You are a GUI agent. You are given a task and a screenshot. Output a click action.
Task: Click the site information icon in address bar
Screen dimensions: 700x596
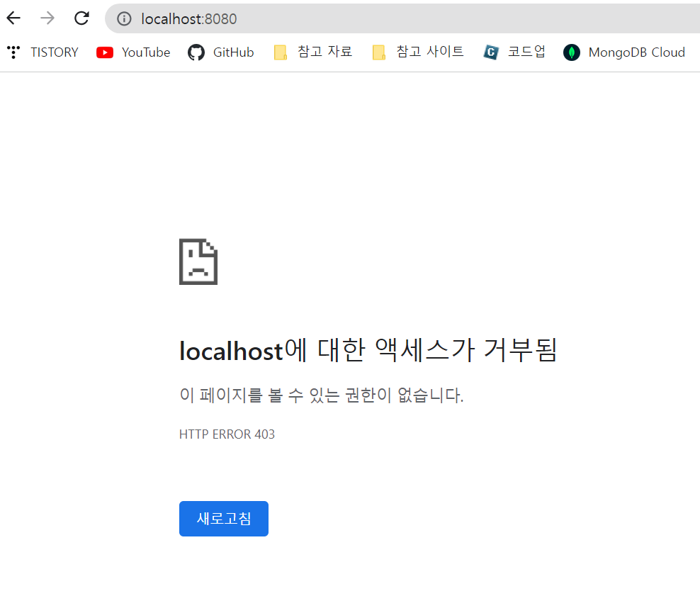[124, 18]
